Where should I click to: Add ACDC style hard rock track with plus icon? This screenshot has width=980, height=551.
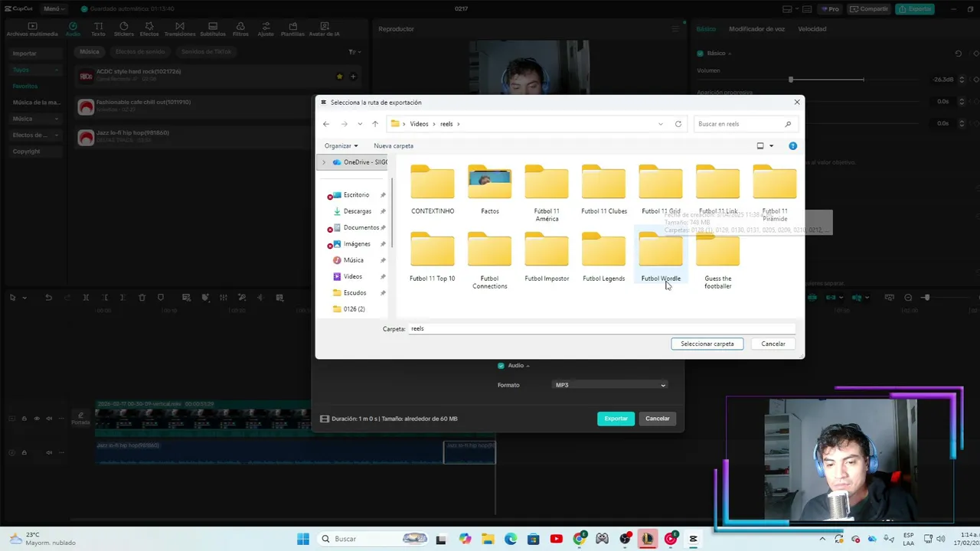(x=353, y=77)
